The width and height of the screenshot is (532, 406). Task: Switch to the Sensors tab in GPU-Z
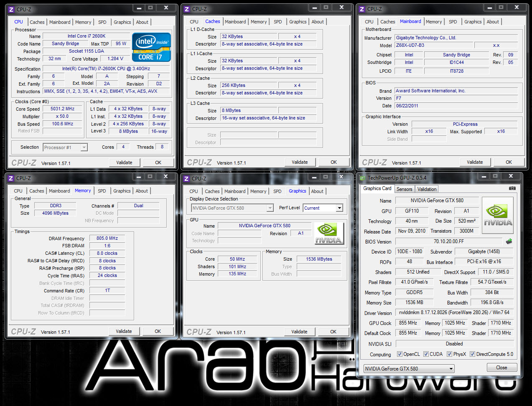point(404,189)
